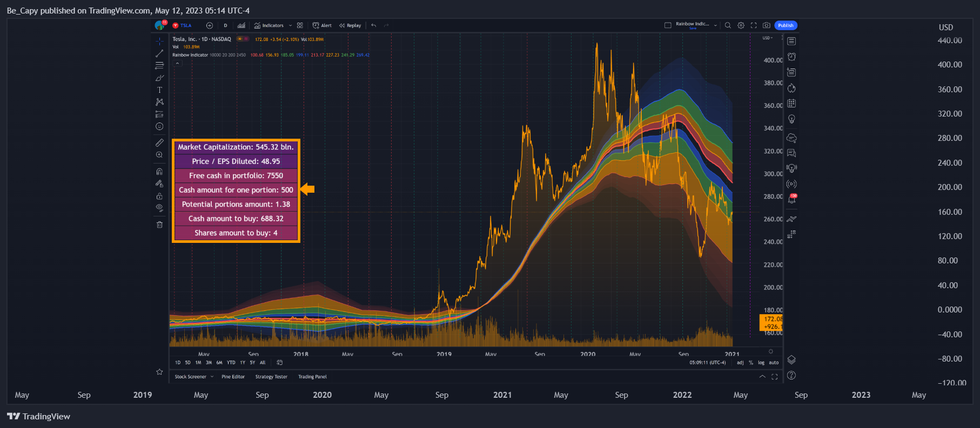
Task: Undo the last chart action
Action: pyautogui.click(x=374, y=25)
